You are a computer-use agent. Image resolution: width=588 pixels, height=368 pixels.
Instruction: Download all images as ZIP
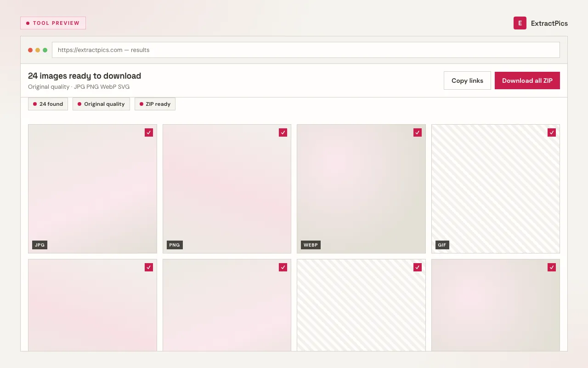click(527, 80)
